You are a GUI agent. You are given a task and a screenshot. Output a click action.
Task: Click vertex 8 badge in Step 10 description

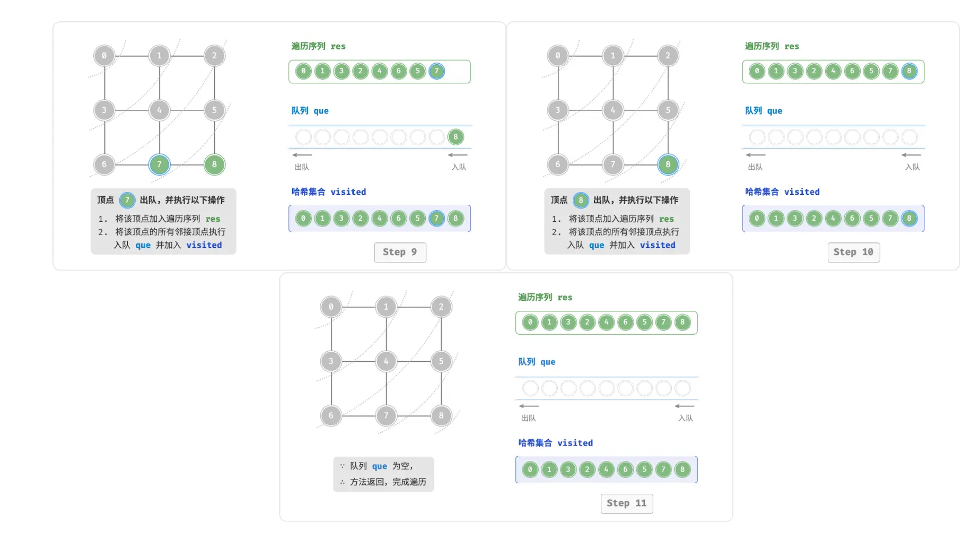coord(581,200)
